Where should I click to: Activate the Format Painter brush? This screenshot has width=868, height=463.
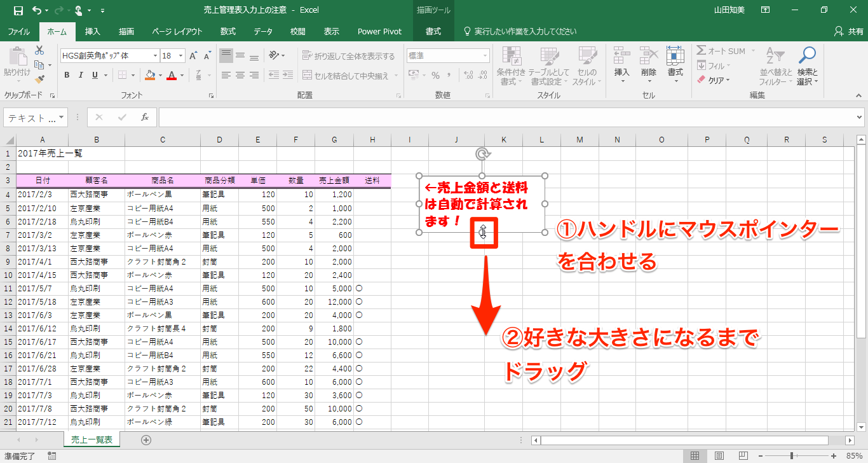point(39,79)
